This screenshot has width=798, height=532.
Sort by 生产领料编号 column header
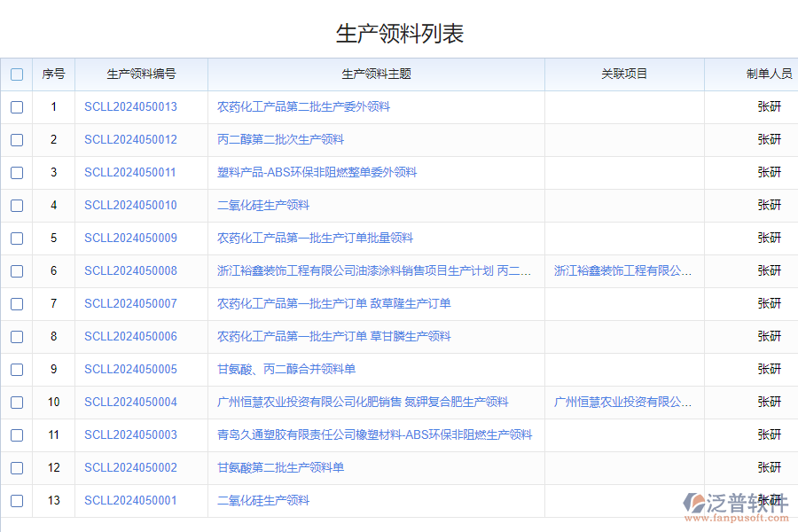[x=141, y=74]
